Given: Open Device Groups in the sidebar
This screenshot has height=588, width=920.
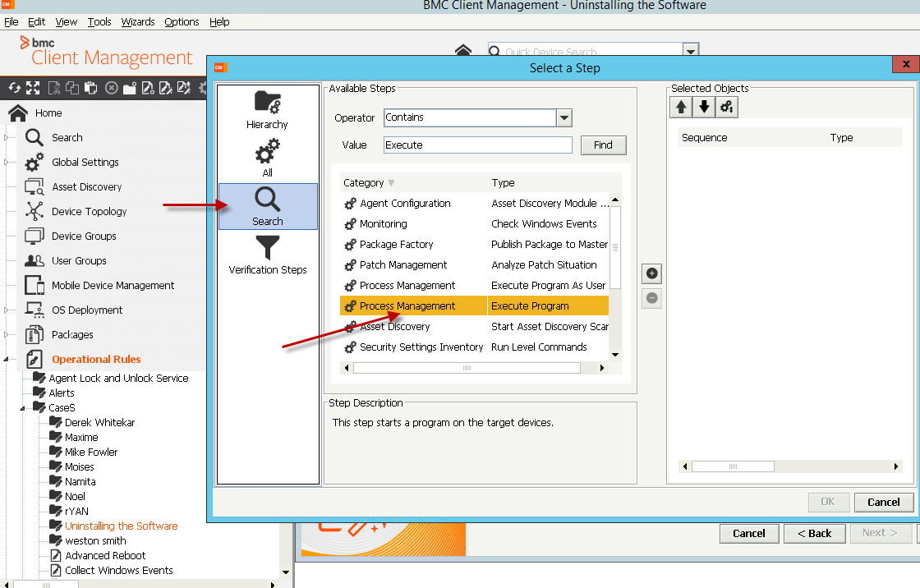Looking at the screenshot, I should pos(83,236).
